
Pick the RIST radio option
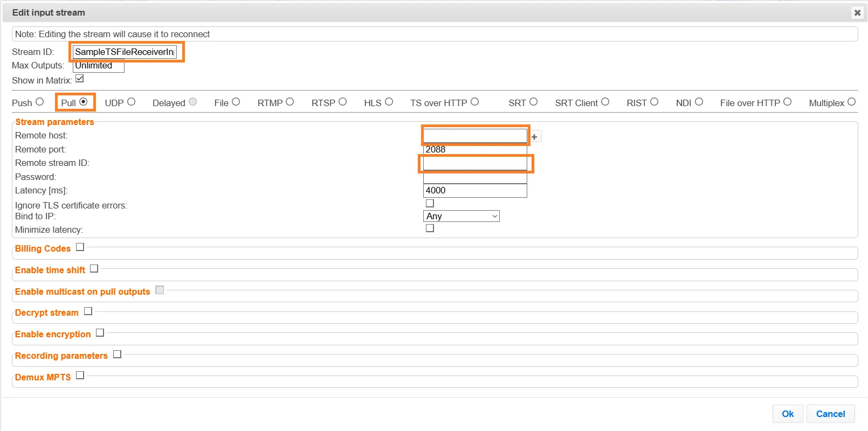click(x=654, y=102)
